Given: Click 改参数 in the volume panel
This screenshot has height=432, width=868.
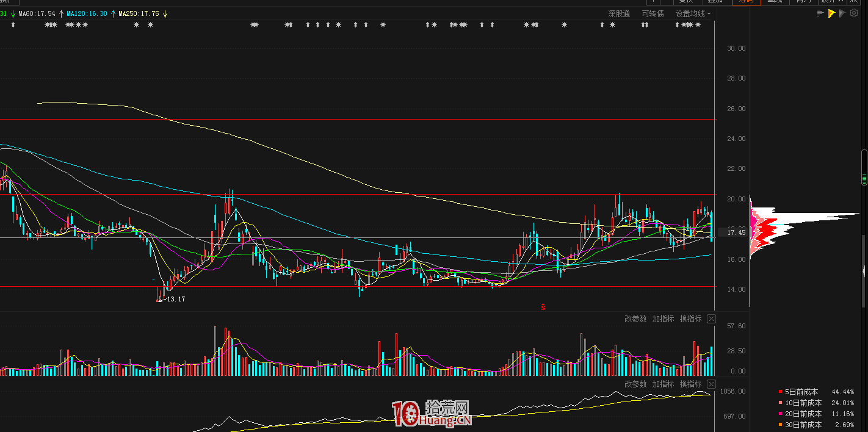Looking at the screenshot, I should point(635,319).
